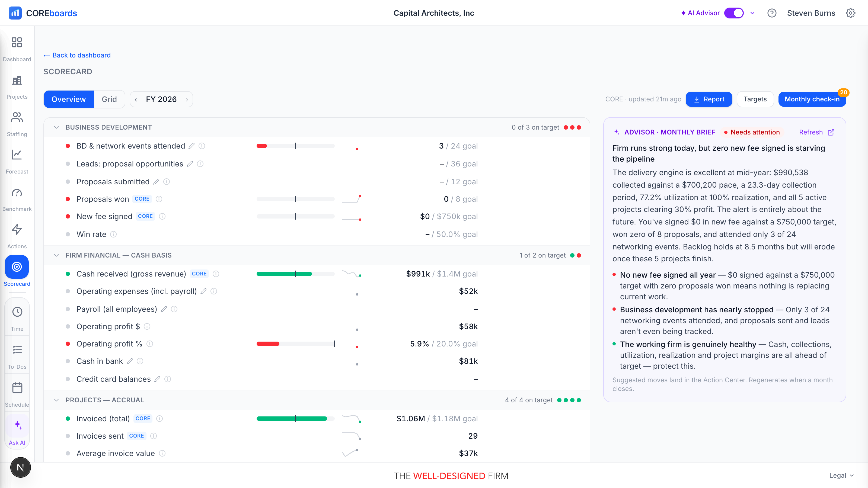
Task: Click the round N badge at bottom left
Action: (20, 467)
